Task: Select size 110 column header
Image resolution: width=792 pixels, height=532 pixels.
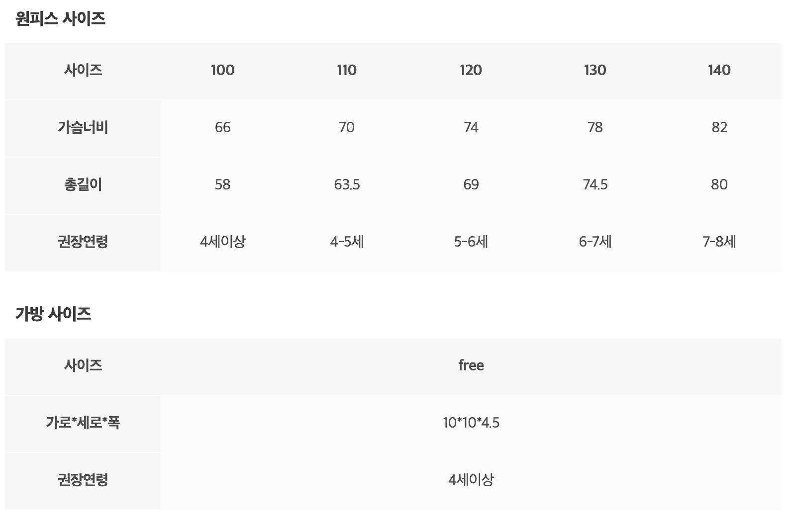Action: pos(347,70)
